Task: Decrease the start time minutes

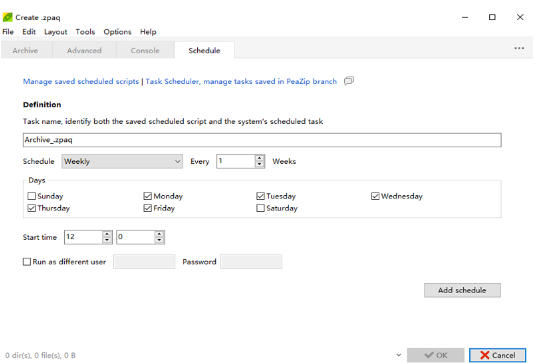Action: [x=159, y=240]
